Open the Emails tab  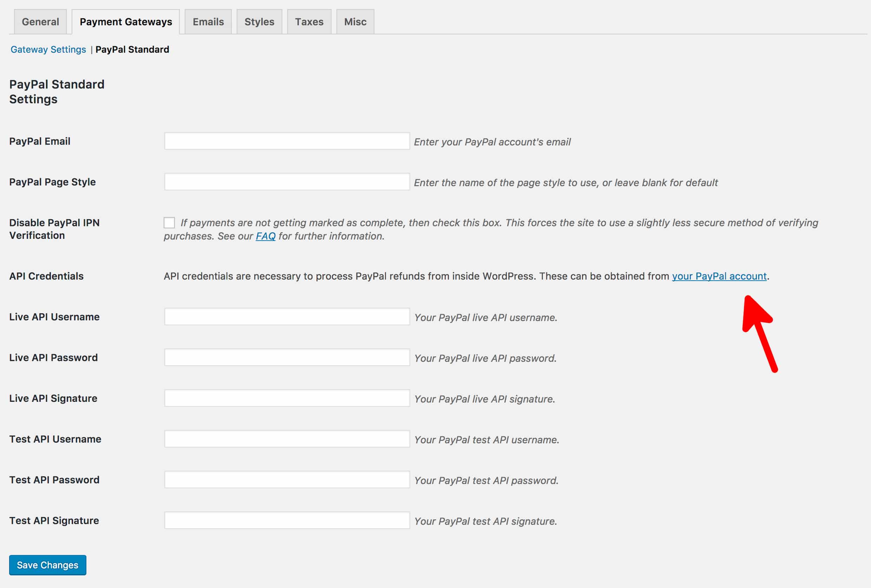208,22
